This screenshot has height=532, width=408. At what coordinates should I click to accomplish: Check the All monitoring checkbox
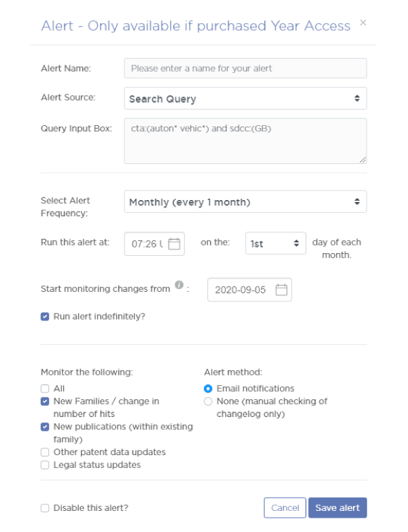[x=45, y=388]
